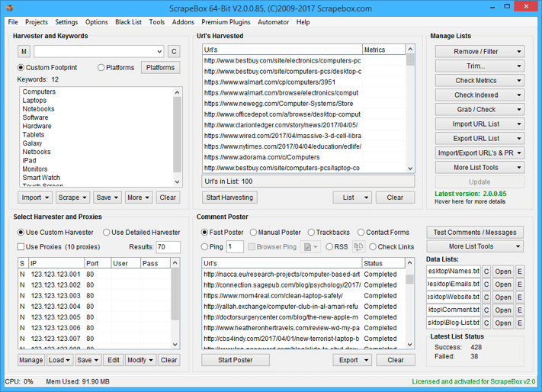Open the Names.txt data list
The width and height of the screenshot is (542, 392).
[503, 272]
